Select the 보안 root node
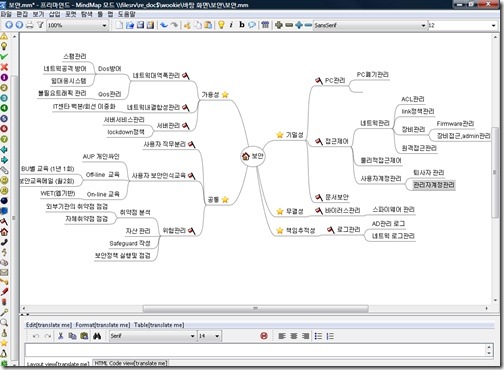 (x=253, y=156)
